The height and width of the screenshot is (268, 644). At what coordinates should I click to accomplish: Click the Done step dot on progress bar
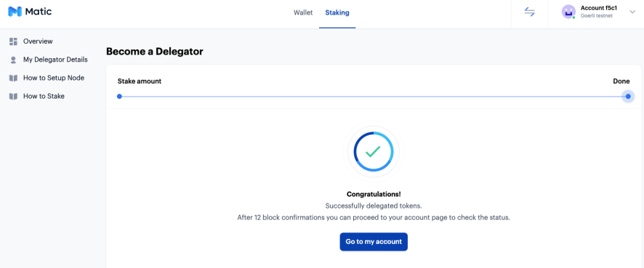pyautogui.click(x=628, y=97)
